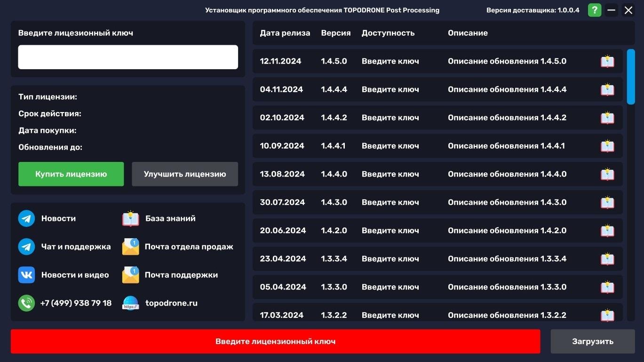Click the phone number +7 (499) 938 79 18

click(76, 303)
